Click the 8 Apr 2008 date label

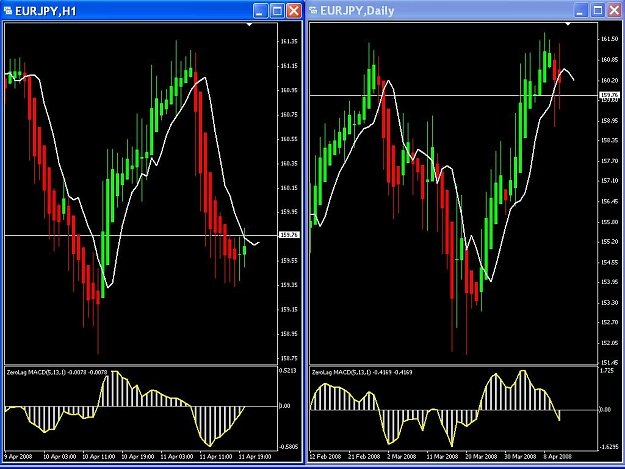558,457
